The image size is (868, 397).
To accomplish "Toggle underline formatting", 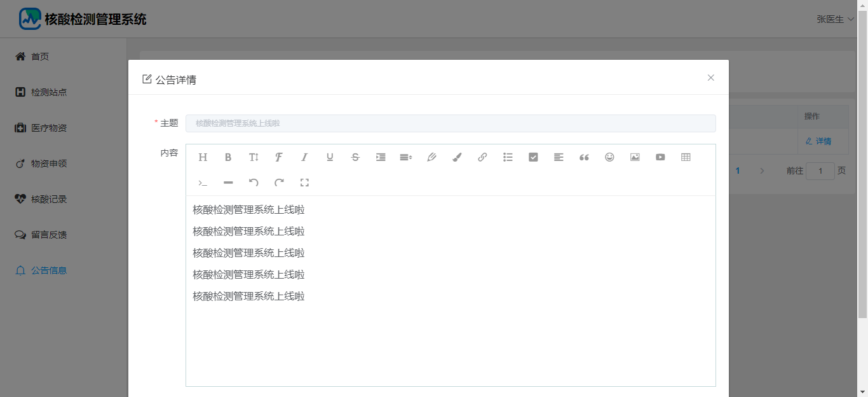I will (330, 157).
